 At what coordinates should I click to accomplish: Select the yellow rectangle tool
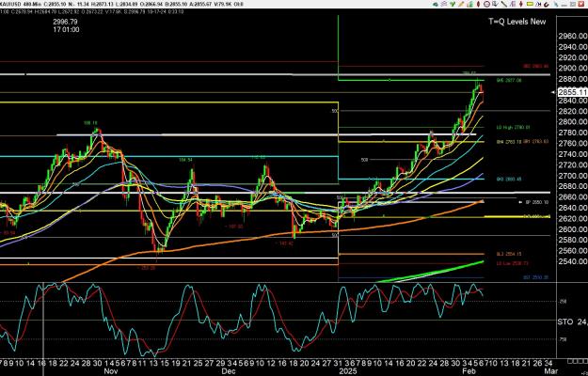point(530,4)
